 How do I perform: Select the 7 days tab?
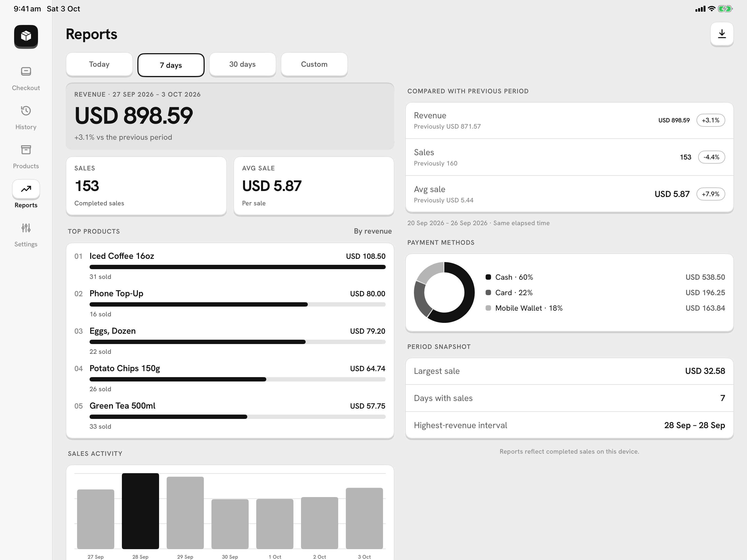171,65
